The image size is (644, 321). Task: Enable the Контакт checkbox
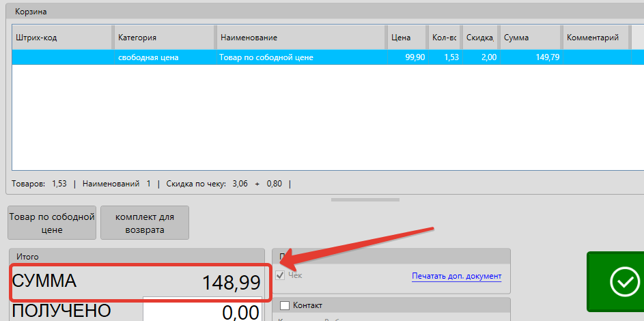tap(285, 305)
